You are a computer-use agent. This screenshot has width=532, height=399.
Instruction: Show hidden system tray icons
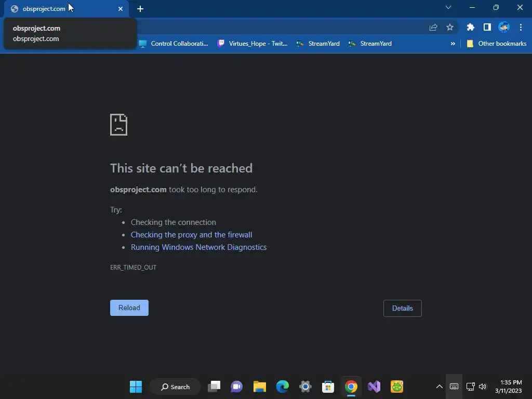tap(439, 387)
